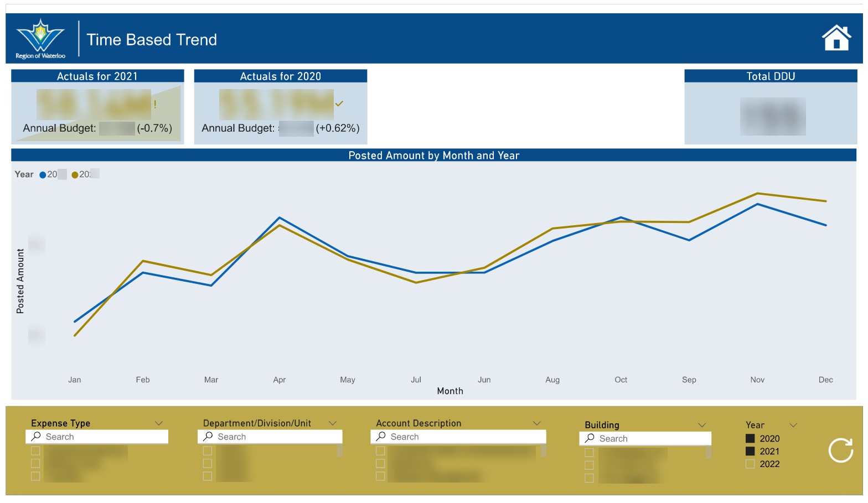This screenshot has width=868, height=503.
Task: Expand the Building slicer chevron
Action: pos(702,425)
